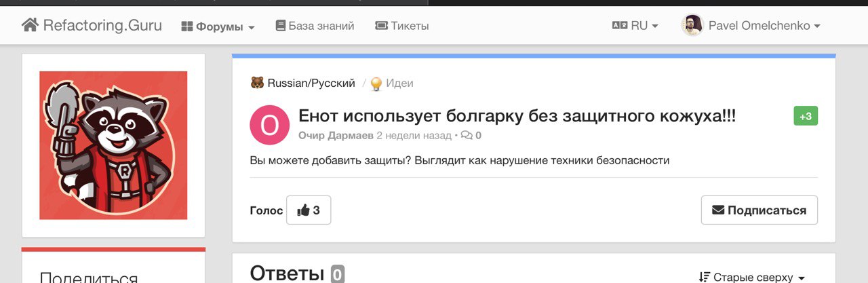The image size is (868, 283).
Task: Go to the Refactoring.Guru home link
Action: (x=92, y=26)
